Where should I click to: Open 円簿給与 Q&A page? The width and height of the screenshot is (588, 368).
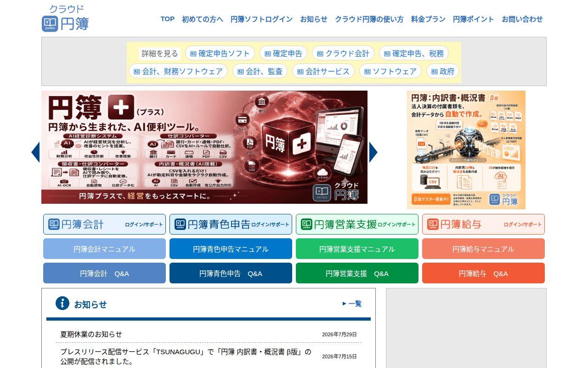pyautogui.click(x=483, y=273)
